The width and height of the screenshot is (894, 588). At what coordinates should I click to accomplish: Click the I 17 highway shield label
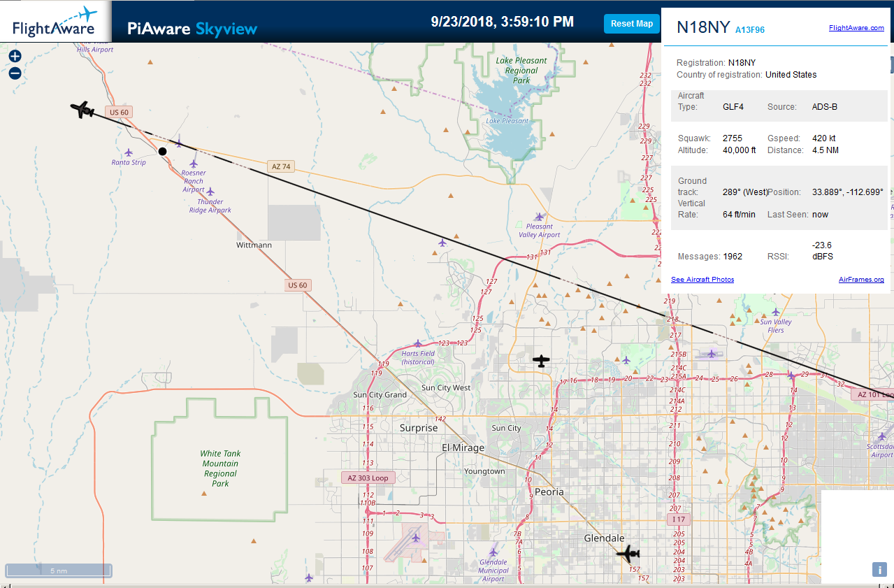click(678, 519)
